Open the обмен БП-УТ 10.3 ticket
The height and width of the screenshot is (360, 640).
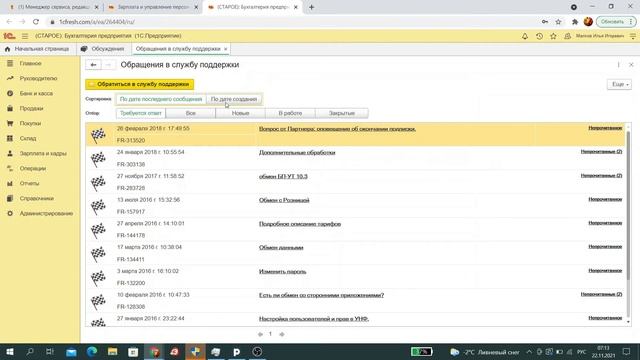pos(283,176)
